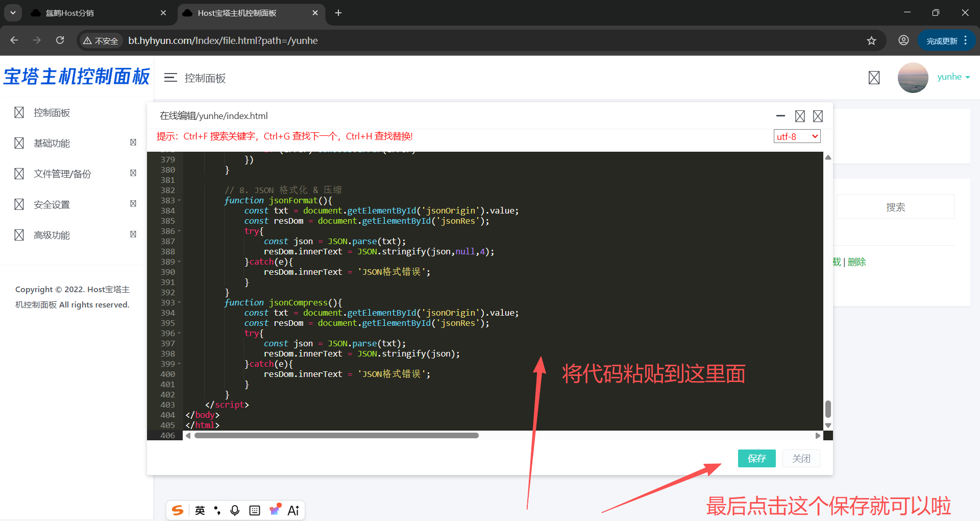Toggle the sidebar with the hamburger icon
Image resolution: width=980 pixels, height=521 pixels.
pos(170,78)
